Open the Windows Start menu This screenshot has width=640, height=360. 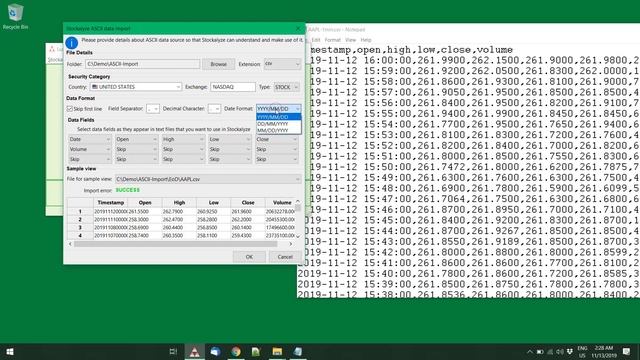tap(10, 351)
